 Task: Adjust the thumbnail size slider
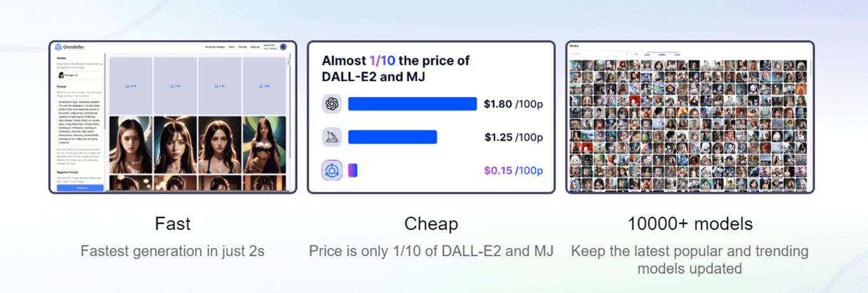(661, 52)
